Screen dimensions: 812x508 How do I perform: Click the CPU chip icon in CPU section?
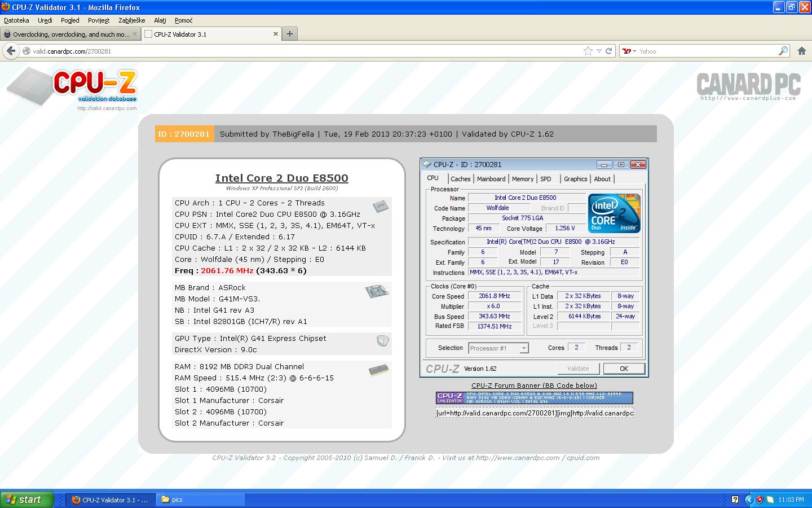381,206
